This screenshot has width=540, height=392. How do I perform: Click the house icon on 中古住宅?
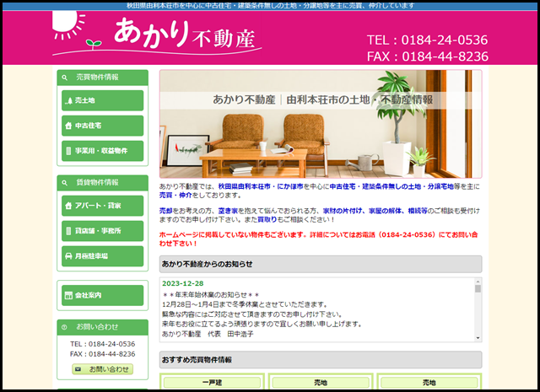(68, 126)
